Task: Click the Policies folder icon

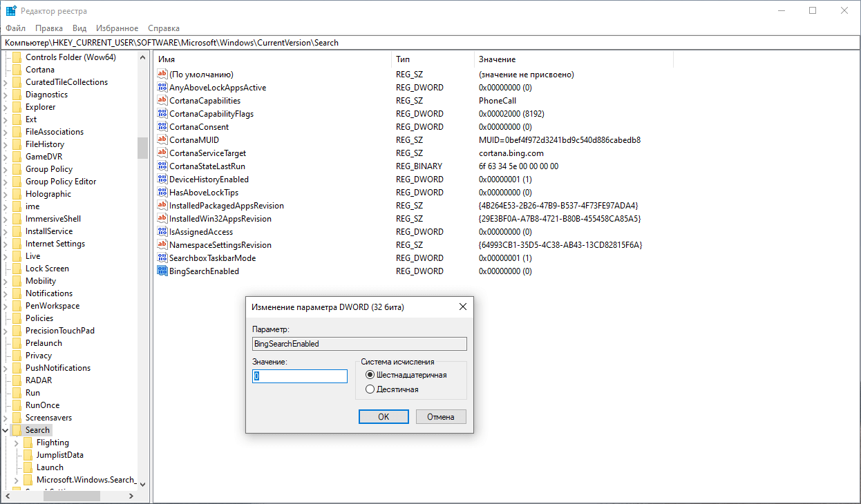Action: (17, 318)
